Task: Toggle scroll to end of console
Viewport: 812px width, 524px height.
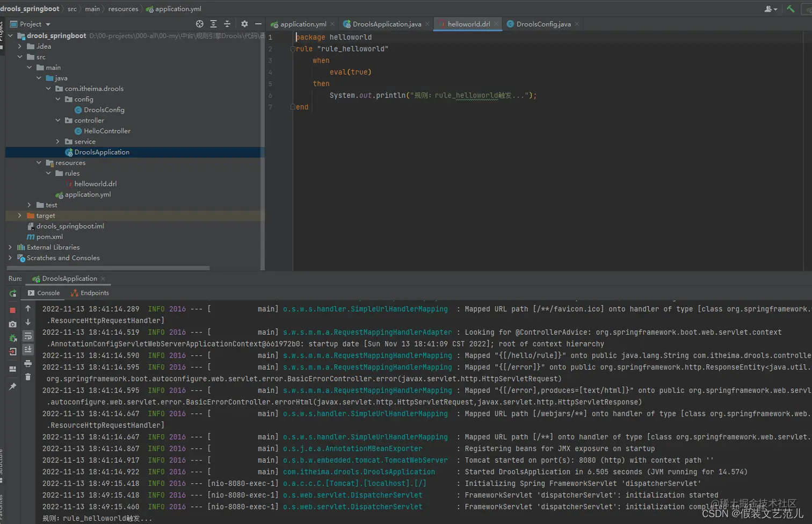Action: (x=28, y=350)
